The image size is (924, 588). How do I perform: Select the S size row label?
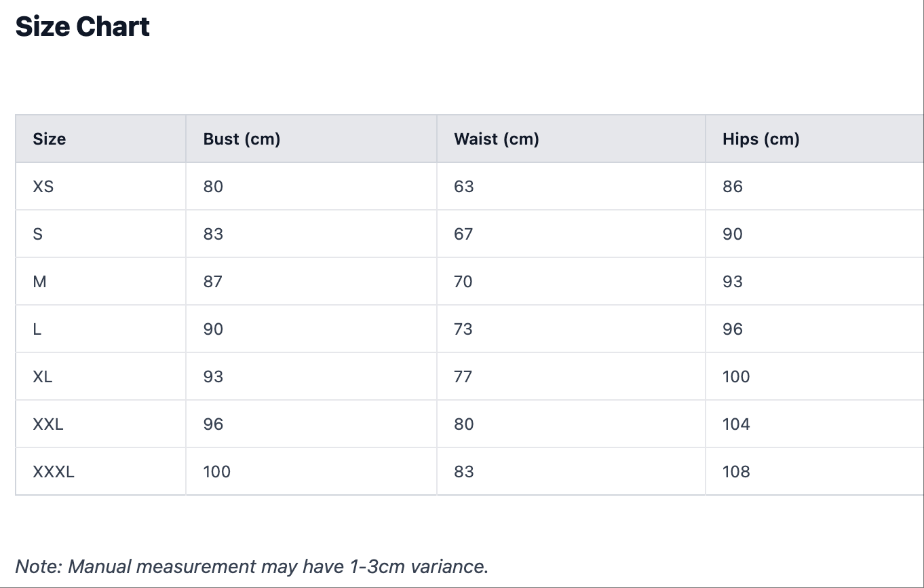pos(38,234)
